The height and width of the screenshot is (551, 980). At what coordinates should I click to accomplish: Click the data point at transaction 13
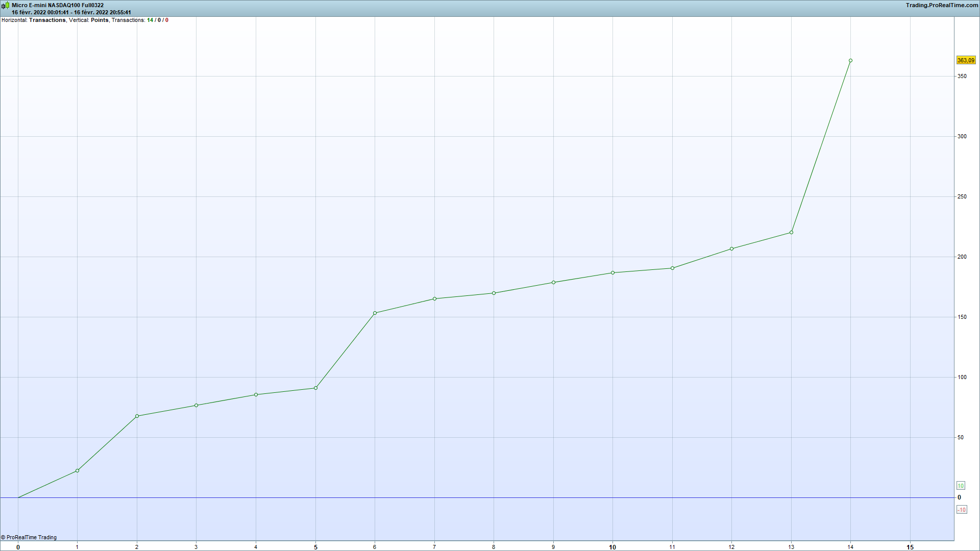click(791, 233)
